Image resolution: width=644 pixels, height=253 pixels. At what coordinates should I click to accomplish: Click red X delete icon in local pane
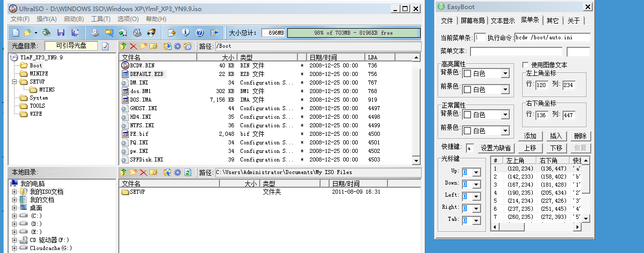coord(143,173)
